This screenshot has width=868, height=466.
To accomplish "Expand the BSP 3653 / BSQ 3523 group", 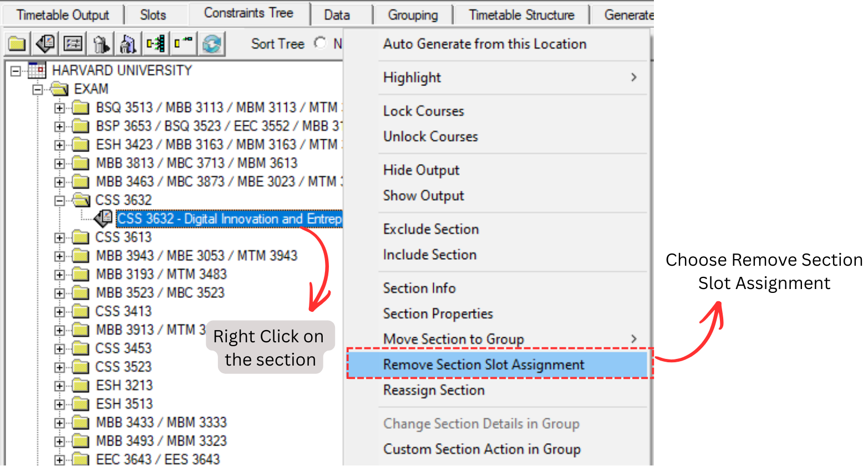I will 59,126.
